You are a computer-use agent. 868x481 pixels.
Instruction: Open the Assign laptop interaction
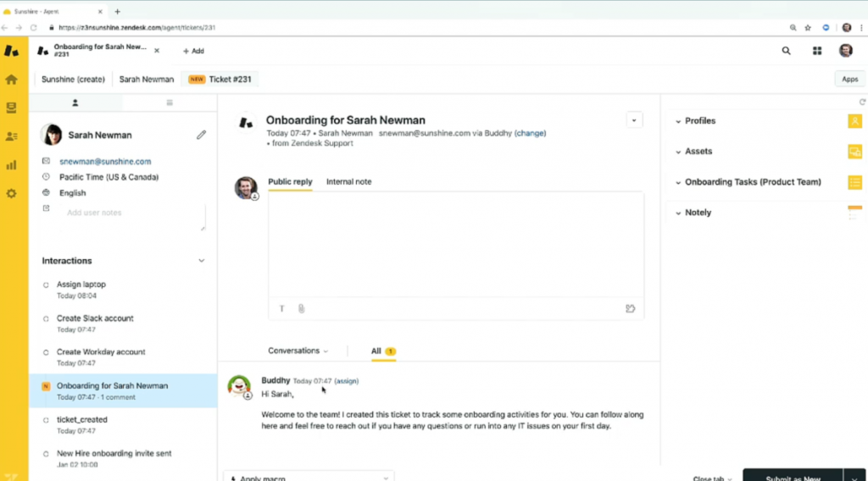123,290
